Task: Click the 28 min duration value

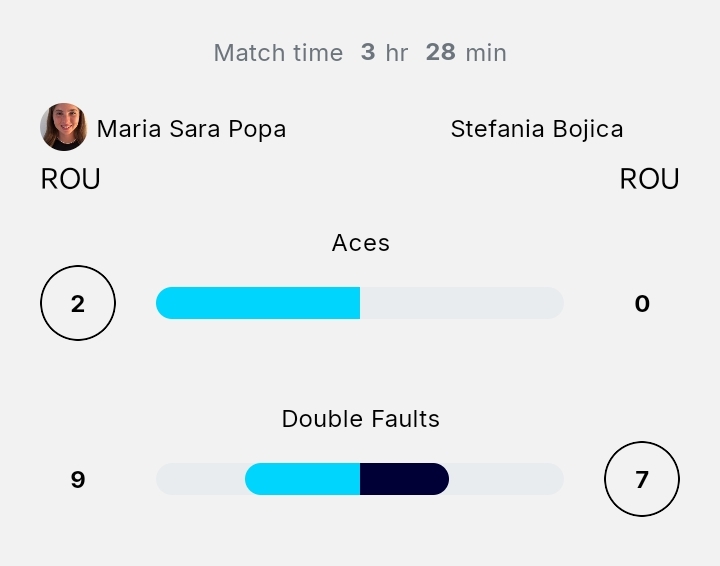Action: 466,53
